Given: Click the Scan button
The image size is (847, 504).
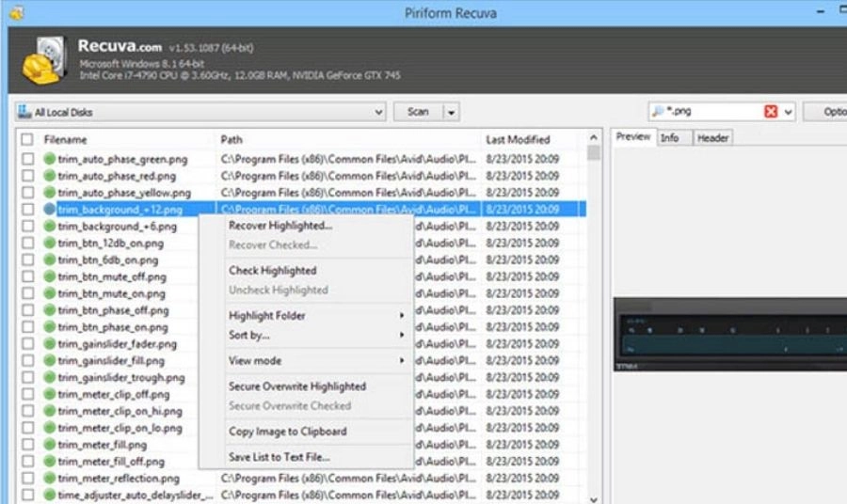Looking at the screenshot, I should point(418,112).
